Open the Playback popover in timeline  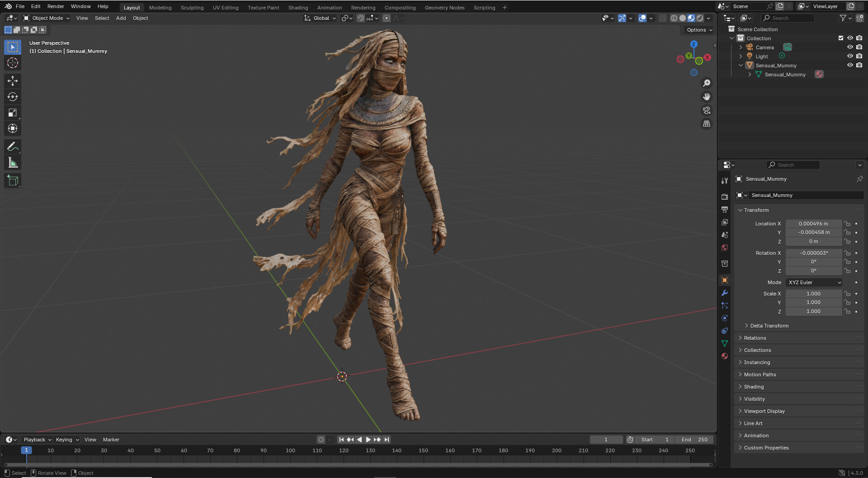[x=37, y=440]
